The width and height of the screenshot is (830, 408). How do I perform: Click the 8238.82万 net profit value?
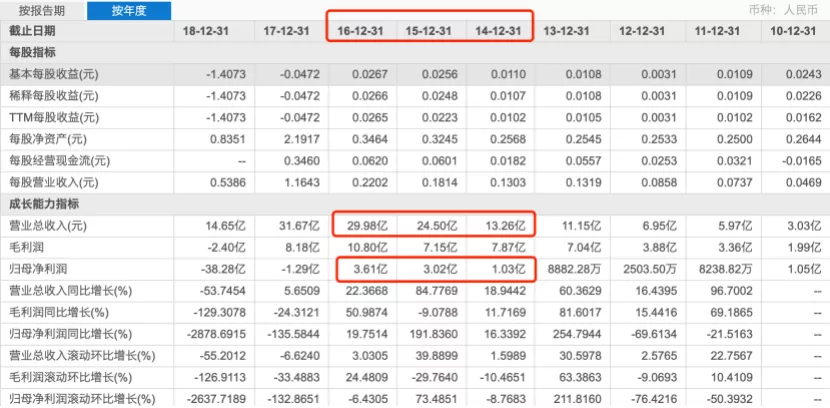coord(726,269)
